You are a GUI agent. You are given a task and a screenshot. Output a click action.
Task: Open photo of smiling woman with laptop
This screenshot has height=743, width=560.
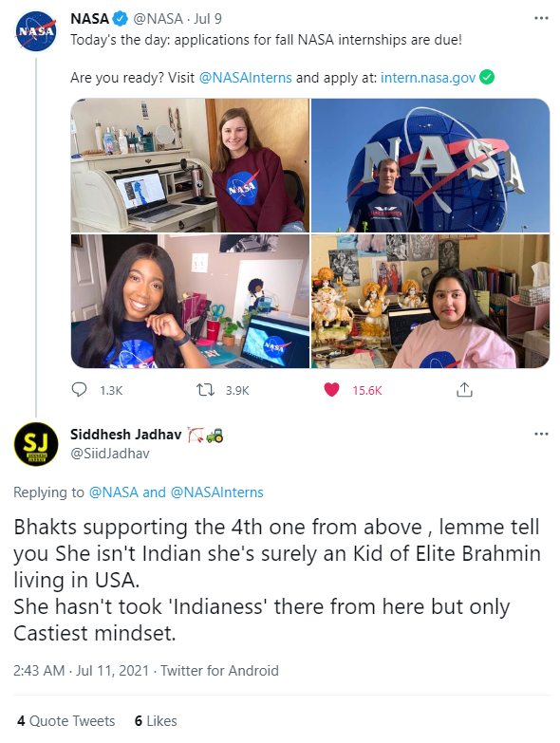pyautogui.click(x=190, y=301)
